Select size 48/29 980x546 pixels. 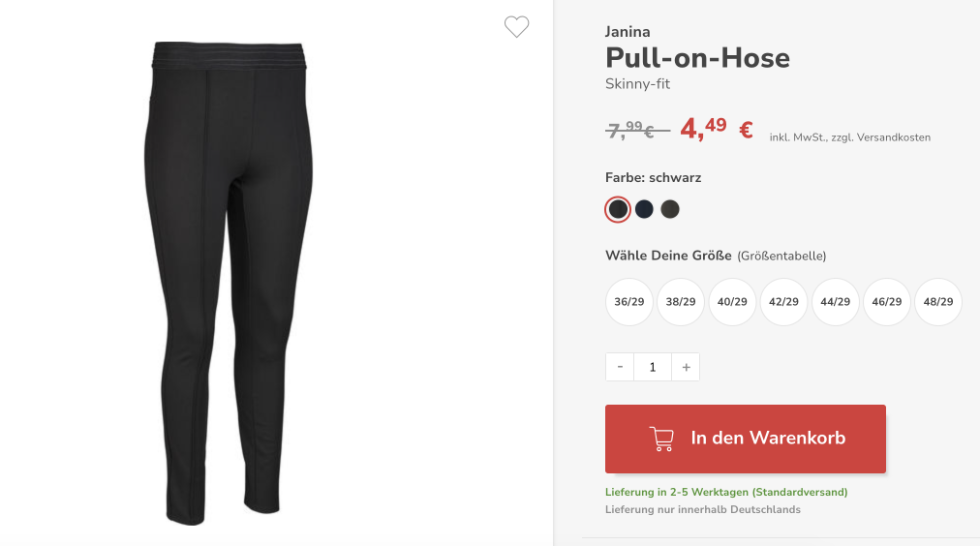coord(938,302)
